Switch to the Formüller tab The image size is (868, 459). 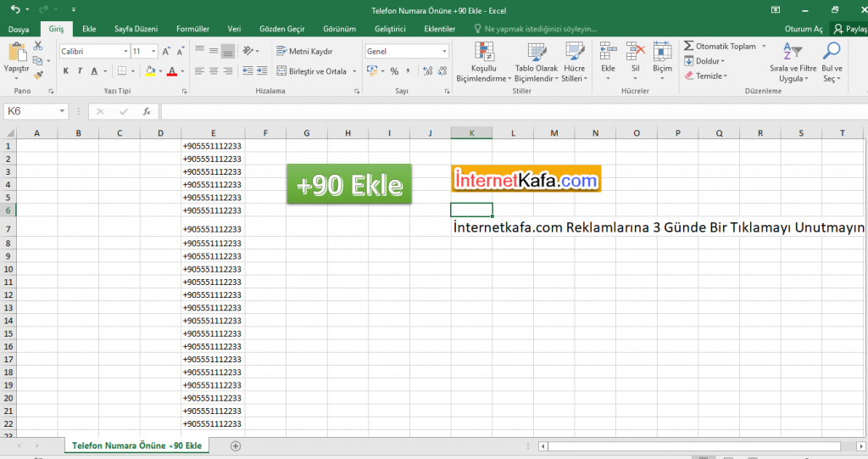pyautogui.click(x=192, y=29)
